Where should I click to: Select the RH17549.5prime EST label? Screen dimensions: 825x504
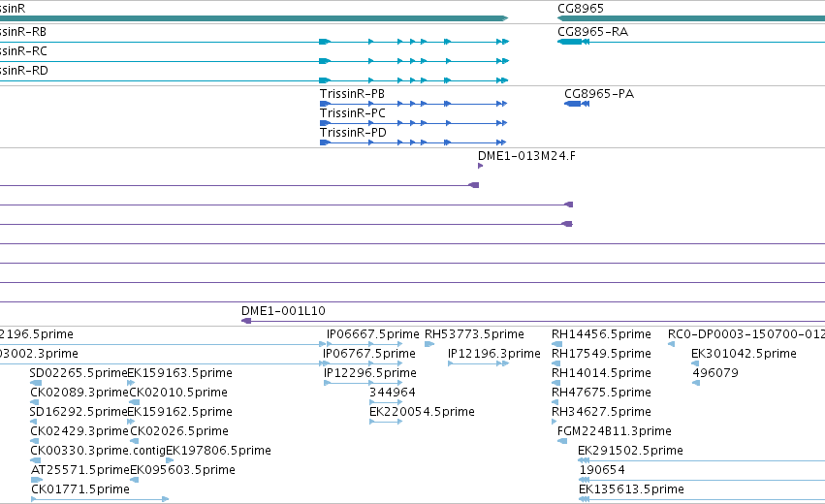click(x=601, y=354)
